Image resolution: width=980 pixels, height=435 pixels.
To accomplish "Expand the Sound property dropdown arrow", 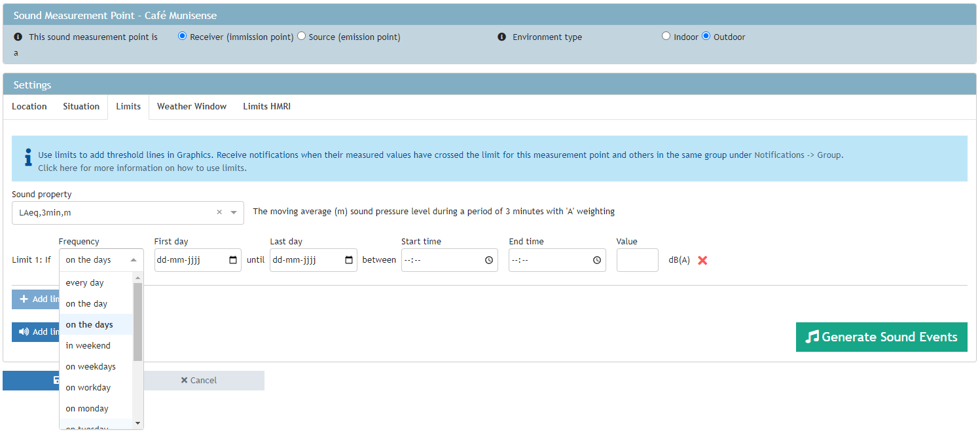I will click(x=234, y=212).
